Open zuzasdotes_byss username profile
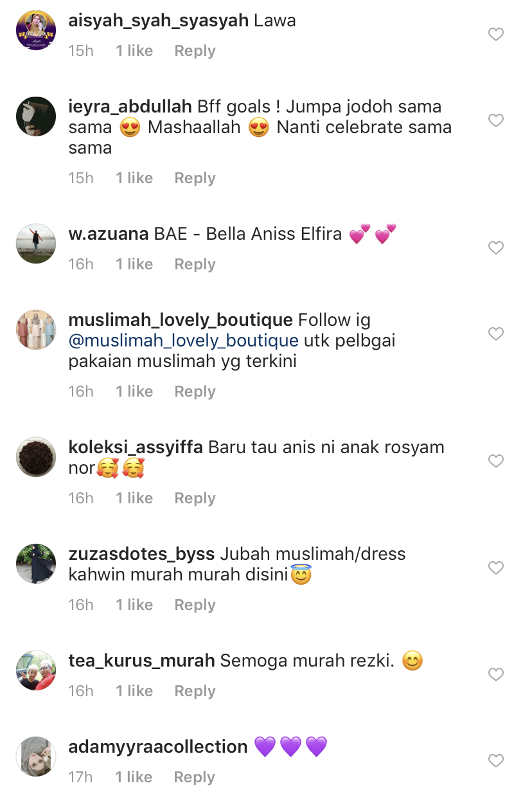The width and height of the screenshot is (532, 799). point(142,554)
